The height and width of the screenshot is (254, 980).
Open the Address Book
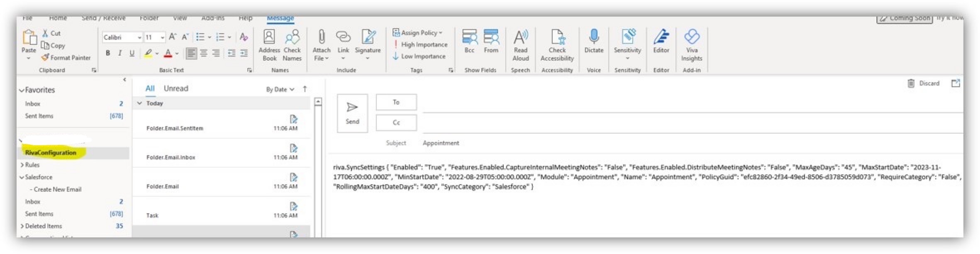tap(269, 45)
